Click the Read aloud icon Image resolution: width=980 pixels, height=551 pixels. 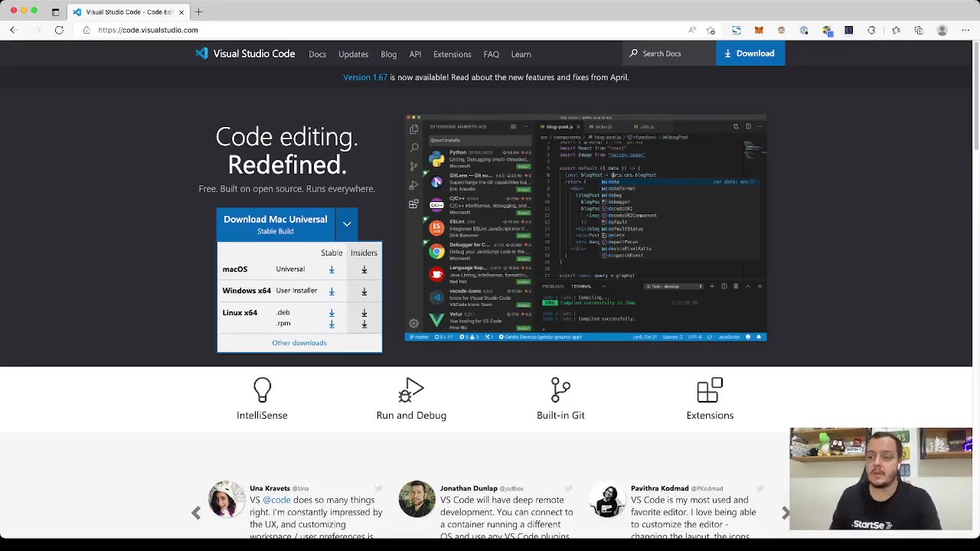coord(692,30)
